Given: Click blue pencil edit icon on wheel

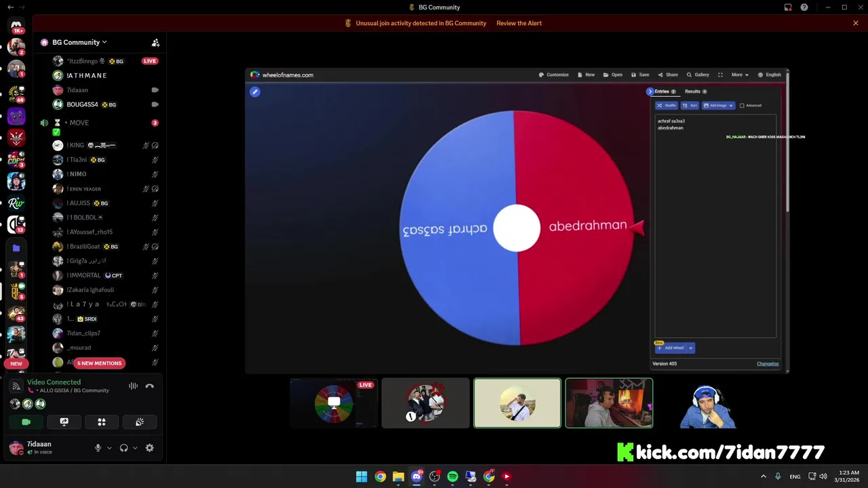Looking at the screenshot, I should 255,91.
